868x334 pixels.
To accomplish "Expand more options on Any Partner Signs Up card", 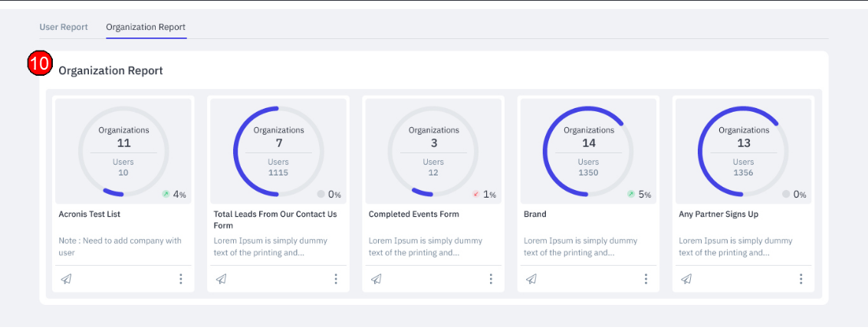I will (x=801, y=279).
